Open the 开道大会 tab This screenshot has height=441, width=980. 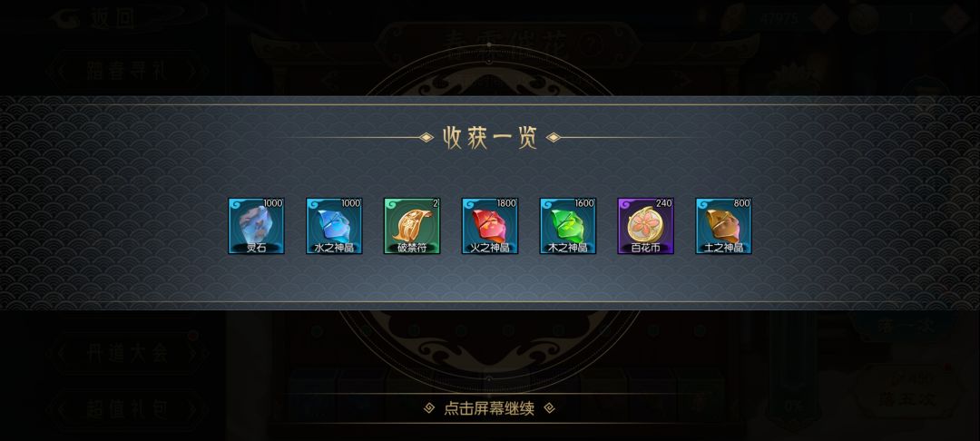(128, 354)
